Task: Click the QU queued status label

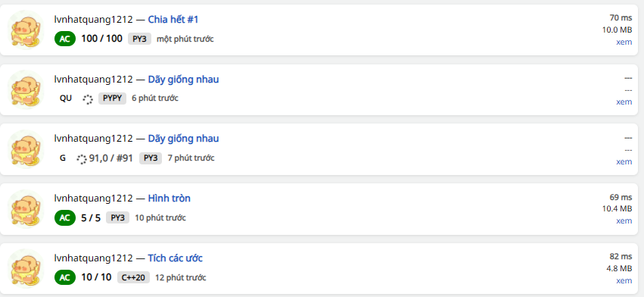Action: pos(66,98)
